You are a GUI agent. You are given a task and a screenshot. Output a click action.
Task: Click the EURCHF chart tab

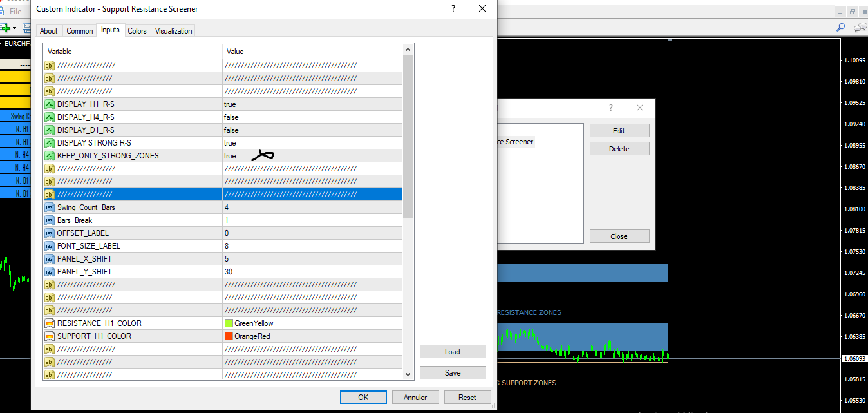click(x=15, y=44)
